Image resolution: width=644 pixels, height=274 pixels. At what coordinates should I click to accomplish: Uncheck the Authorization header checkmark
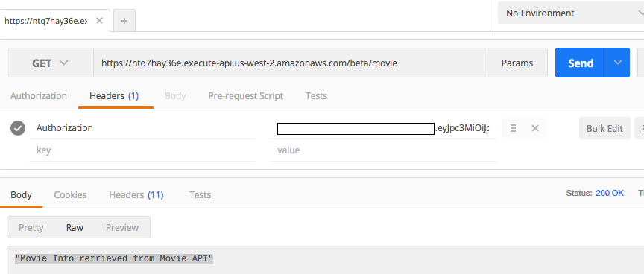click(x=18, y=128)
